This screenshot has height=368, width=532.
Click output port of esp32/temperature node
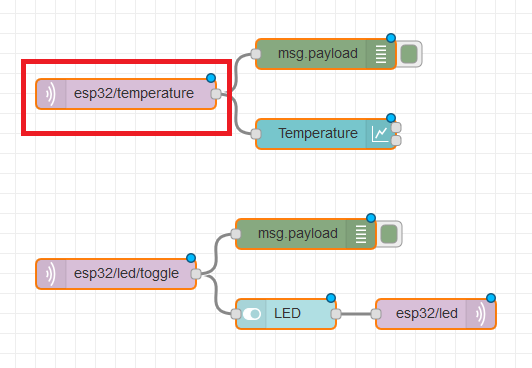click(216, 94)
